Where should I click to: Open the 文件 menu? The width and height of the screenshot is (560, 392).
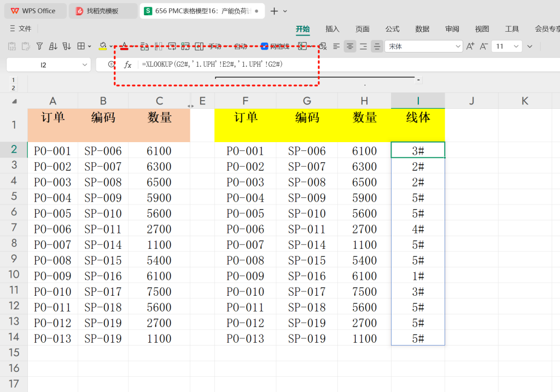[21, 28]
